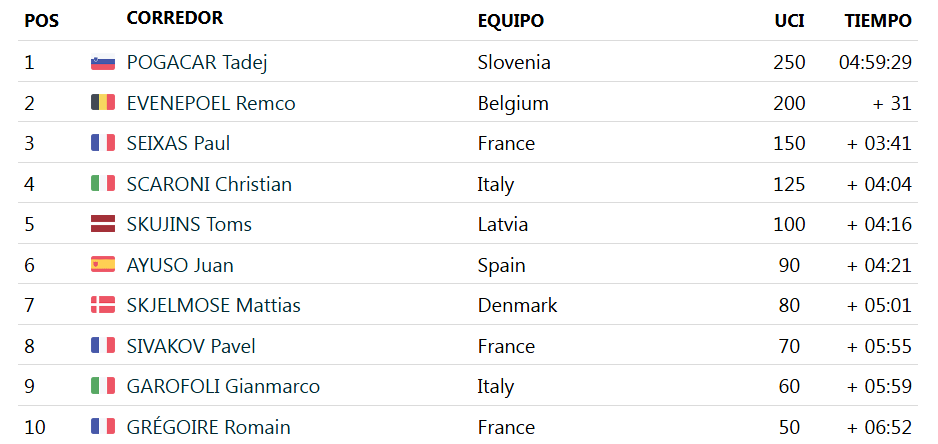Open rider EVENEPOEL Remco's profile
The image size is (938, 444).
(211, 103)
